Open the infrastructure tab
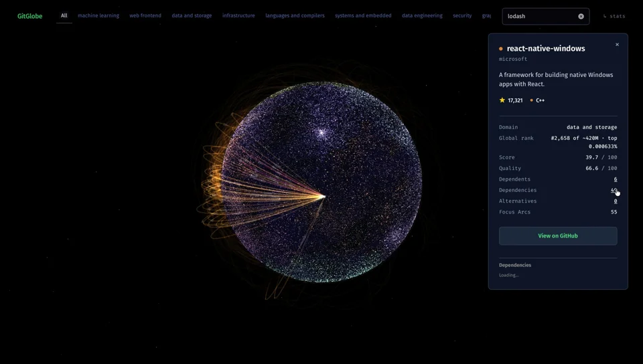643x364 pixels. tap(238, 15)
